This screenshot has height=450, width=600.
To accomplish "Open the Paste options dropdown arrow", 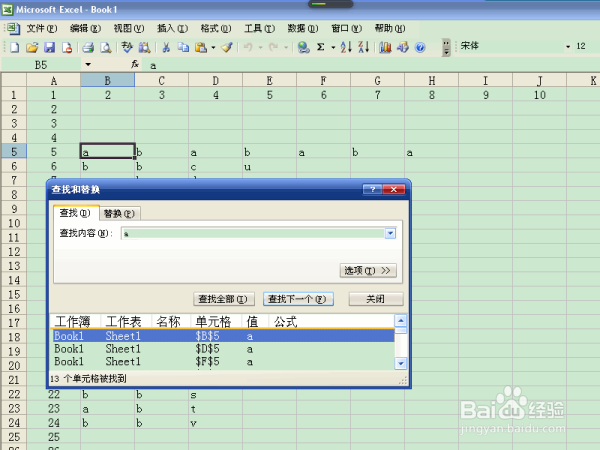I will point(213,47).
